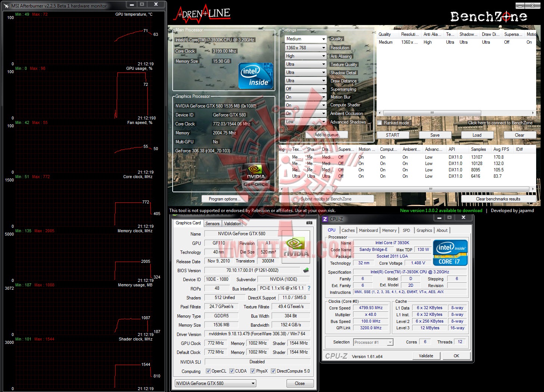544x392 pixels.
Task: Toggle the CUDA checkbox in GPU-Z
Action: (x=232, y=371)
